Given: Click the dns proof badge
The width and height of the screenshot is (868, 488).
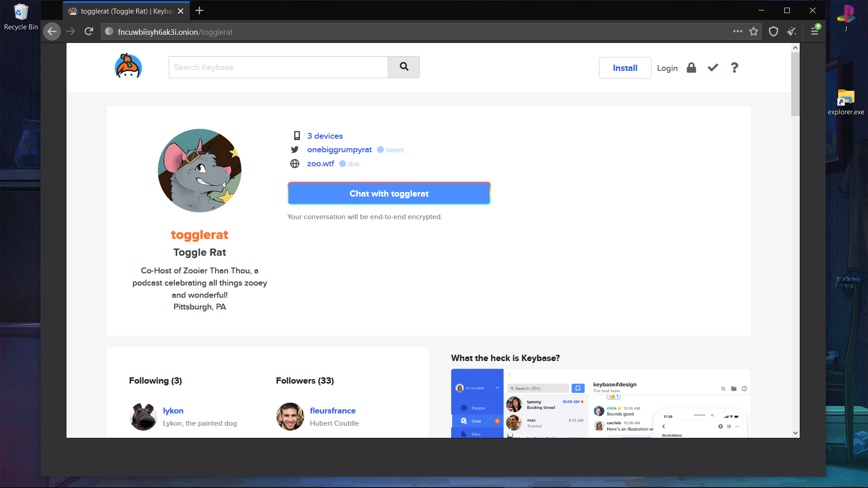Looking at the screenshot, I should coord(349,164).
